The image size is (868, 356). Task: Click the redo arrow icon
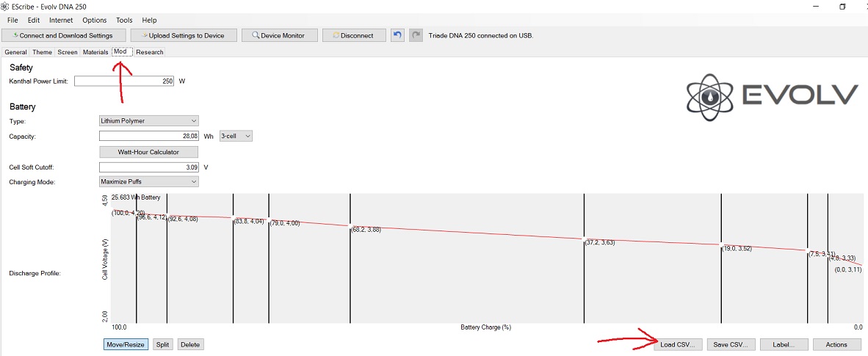point(416,35)
